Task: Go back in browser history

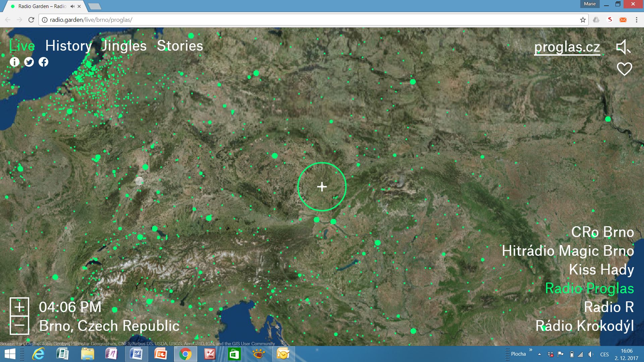Action: [x=8, y=20]
